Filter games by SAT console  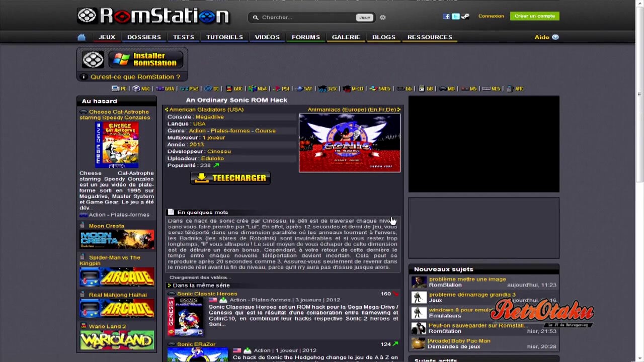pyautogui.click(x=304, y=88)
